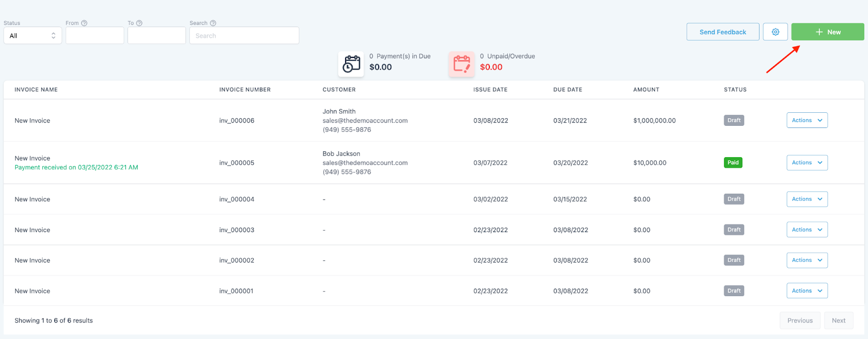Focus the invoice Search box

(x=244, y=36)
